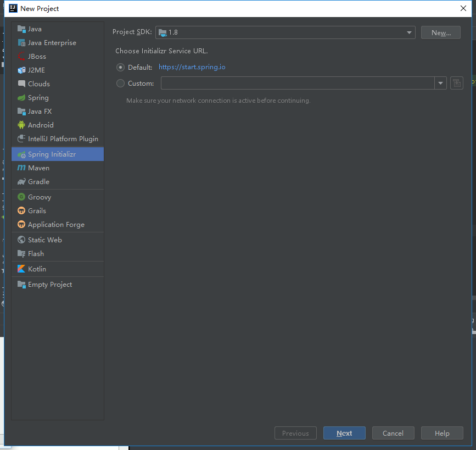The height and width of the screenshot is (450, 476).
Task: Click the Empty Project folder icon
Action: [x=21, y=285]
